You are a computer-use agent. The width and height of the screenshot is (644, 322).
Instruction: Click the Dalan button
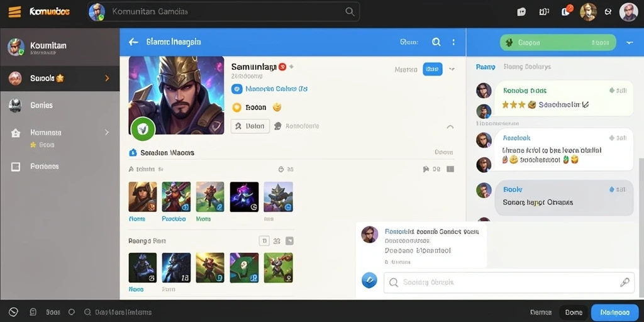tap(250, 126)
